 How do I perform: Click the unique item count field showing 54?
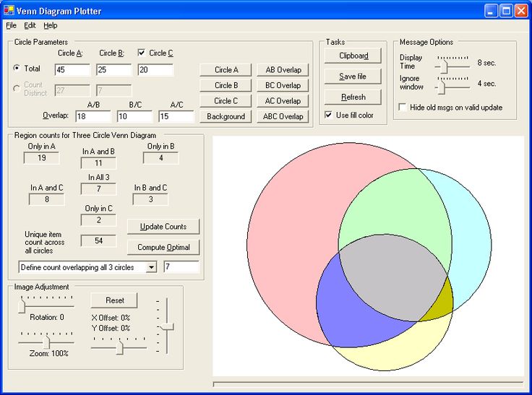[98, 240]
